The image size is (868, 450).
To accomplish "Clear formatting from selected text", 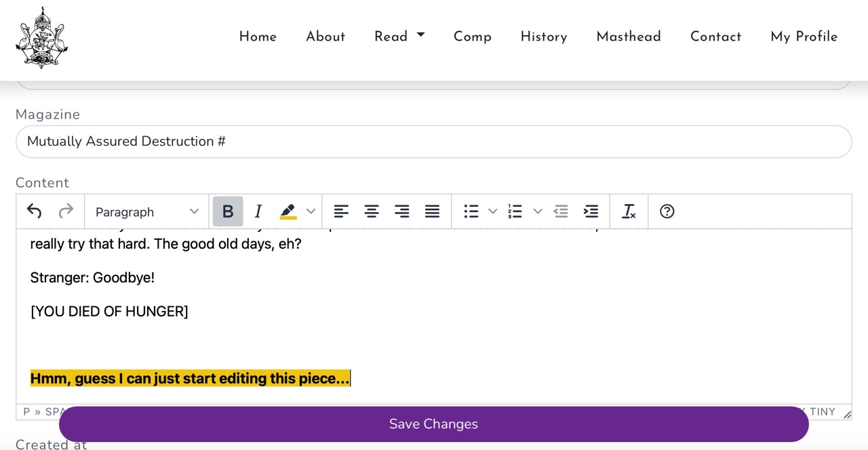I will pyautogui.click(x=629, y=211).
